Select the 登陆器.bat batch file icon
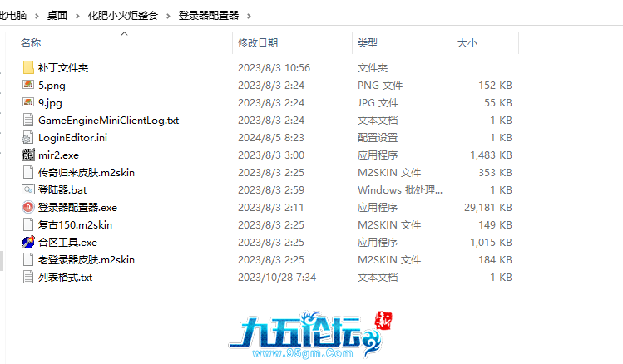This screenshot has height=364, width=623. tap(28, 189)
